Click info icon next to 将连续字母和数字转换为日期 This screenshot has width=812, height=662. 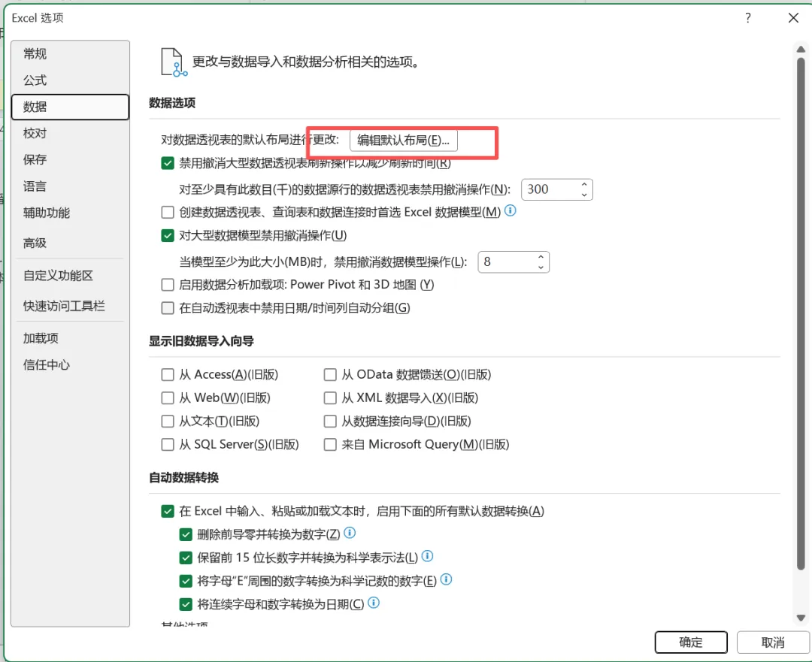(374, 603)
